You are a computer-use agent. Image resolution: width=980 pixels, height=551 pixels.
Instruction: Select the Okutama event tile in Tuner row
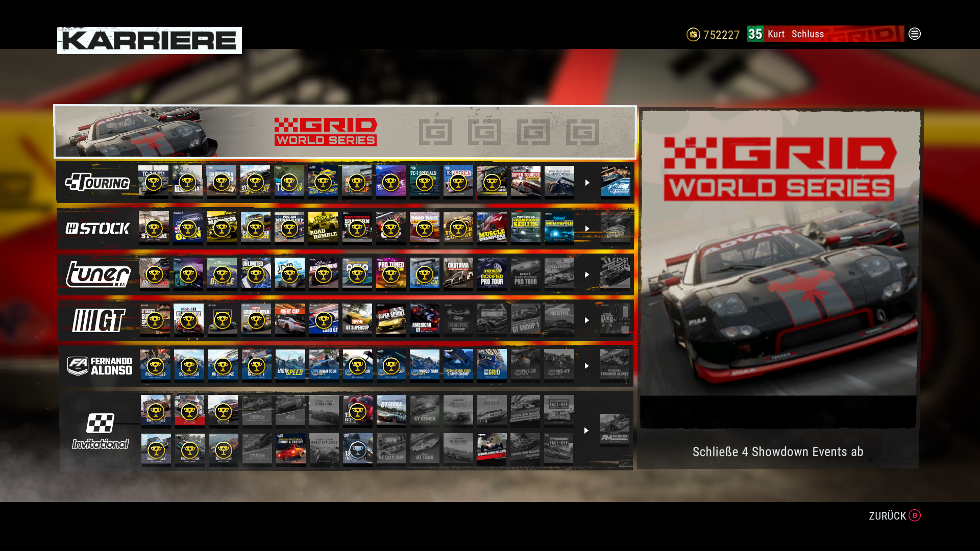click(x=458, y=274)
